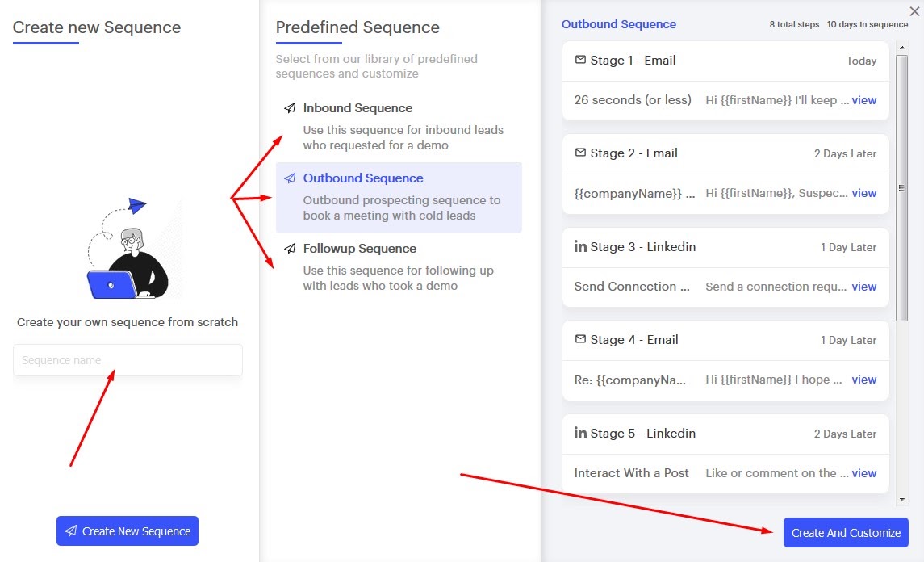This screenshot has height=562, width=924.
Task: Focus the Sequence name input field
Action: point(128,359)
